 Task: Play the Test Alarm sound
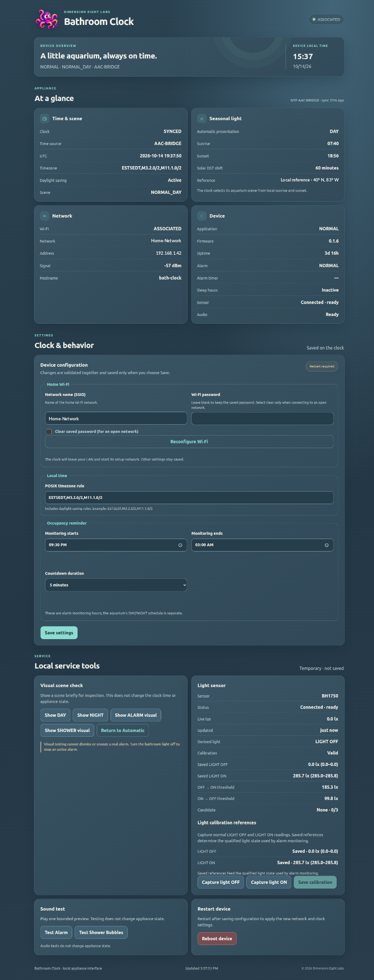(56, 933)
